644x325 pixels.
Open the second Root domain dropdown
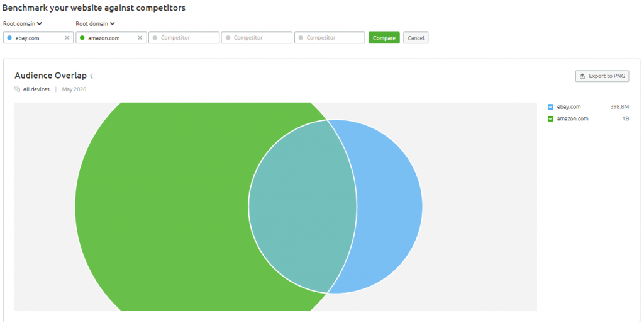point(96,24)
